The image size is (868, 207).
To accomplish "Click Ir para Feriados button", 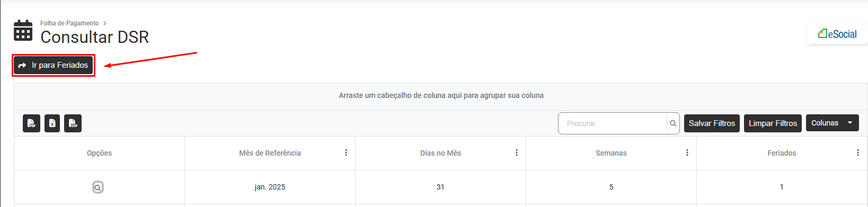I will (53, 65).
